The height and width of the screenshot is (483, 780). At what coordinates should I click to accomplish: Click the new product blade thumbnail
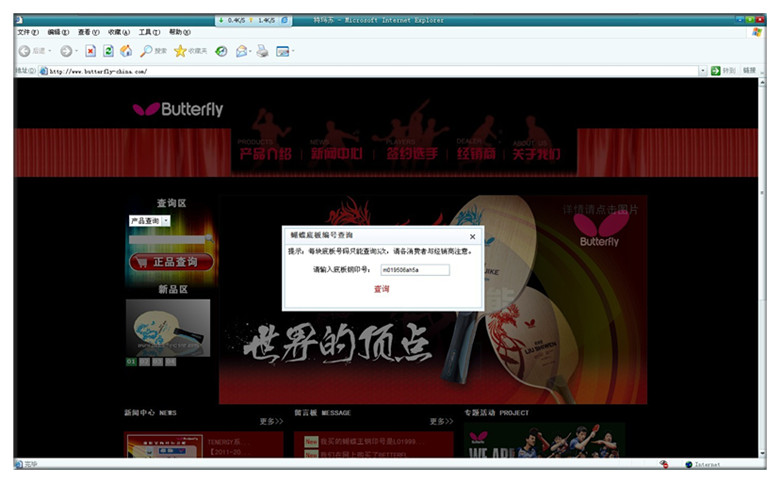tap(168, 327)
